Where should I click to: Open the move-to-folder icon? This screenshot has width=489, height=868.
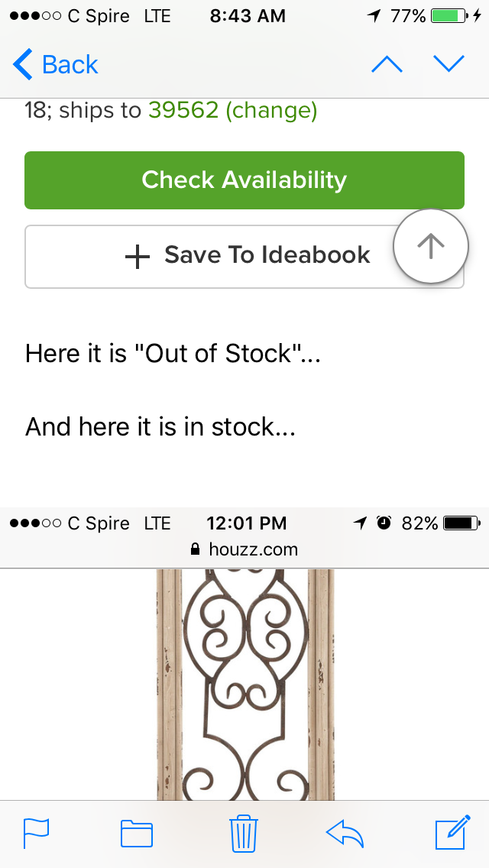click(x=137, y=833)
